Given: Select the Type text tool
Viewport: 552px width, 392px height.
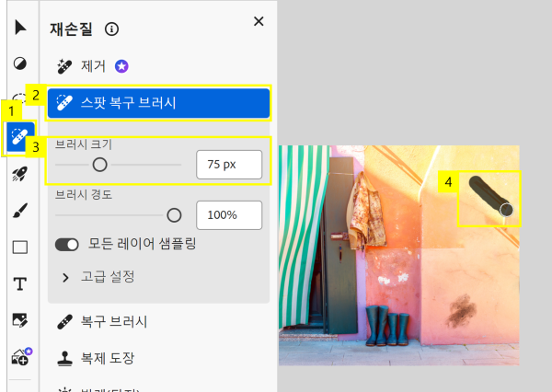Looking at the screenshot, I should (20, 283).
